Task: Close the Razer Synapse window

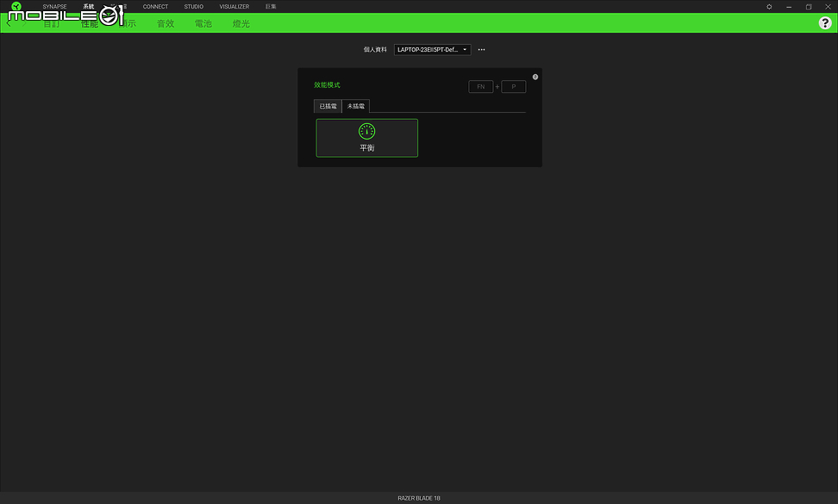Action: pyautogui.click(x=828, y=7)
